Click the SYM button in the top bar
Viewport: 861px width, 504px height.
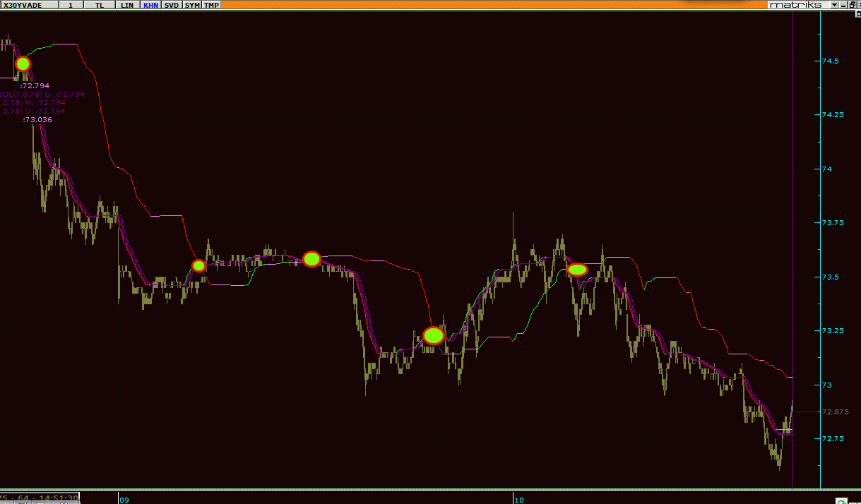point(192,5)
